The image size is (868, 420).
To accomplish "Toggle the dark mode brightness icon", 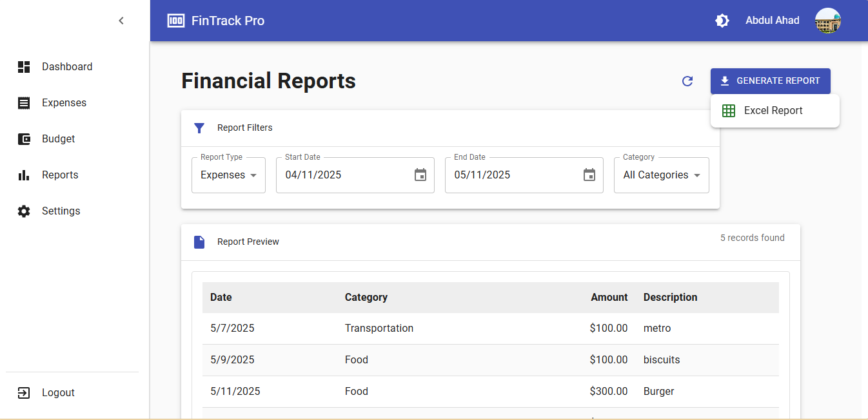I will 722,21.
